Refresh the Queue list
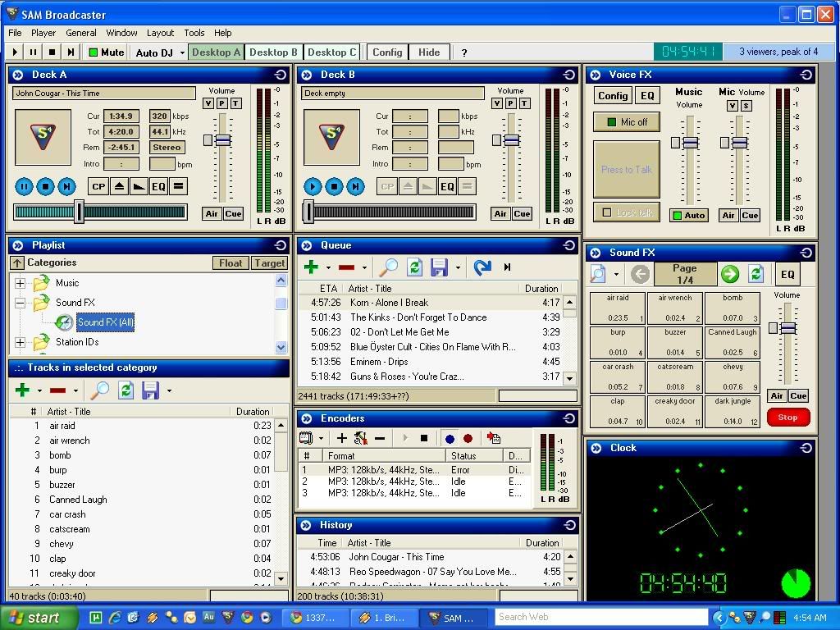The image size is (840, 630). coord(414,267)
